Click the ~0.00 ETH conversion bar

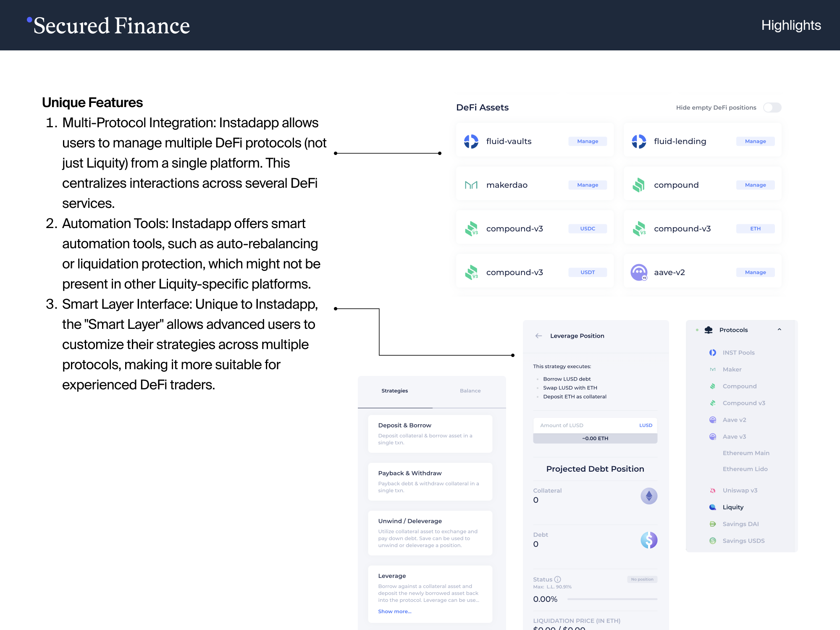point(595,438)
